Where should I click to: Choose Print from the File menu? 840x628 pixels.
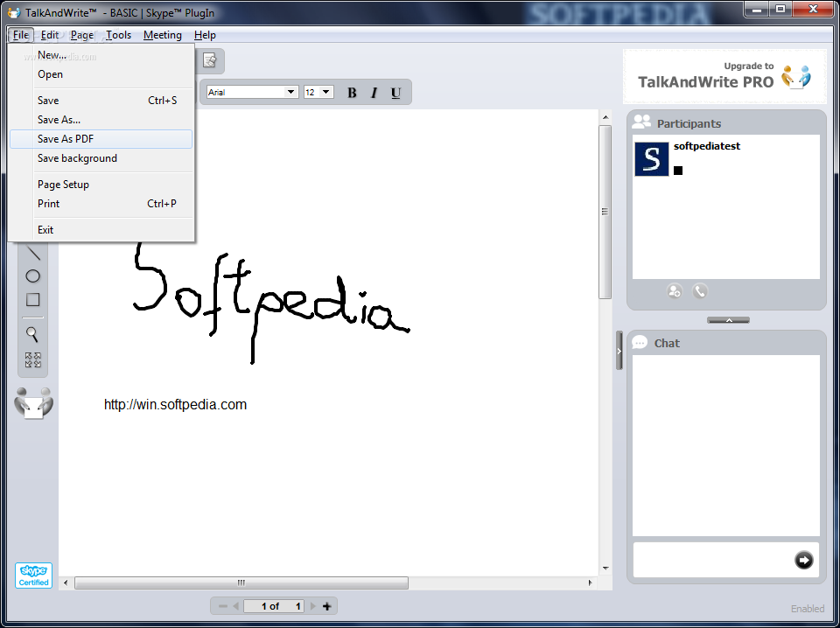(101, 204)
